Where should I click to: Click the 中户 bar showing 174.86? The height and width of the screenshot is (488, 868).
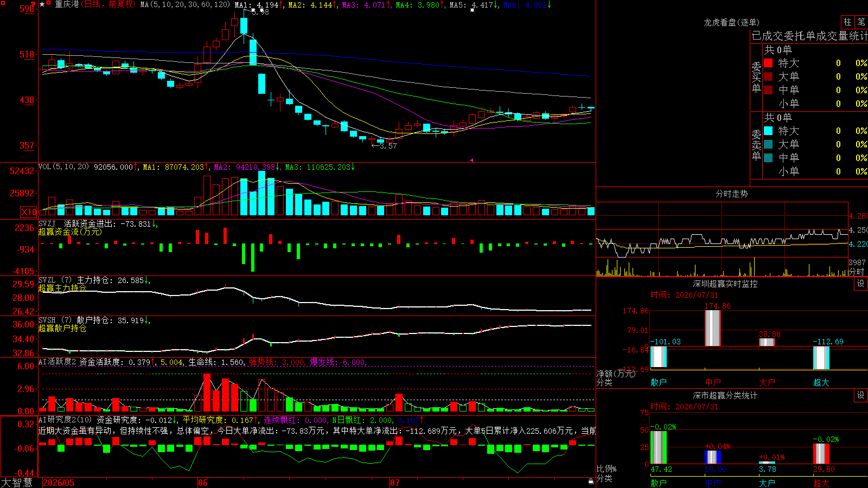(x=713, y=328)
